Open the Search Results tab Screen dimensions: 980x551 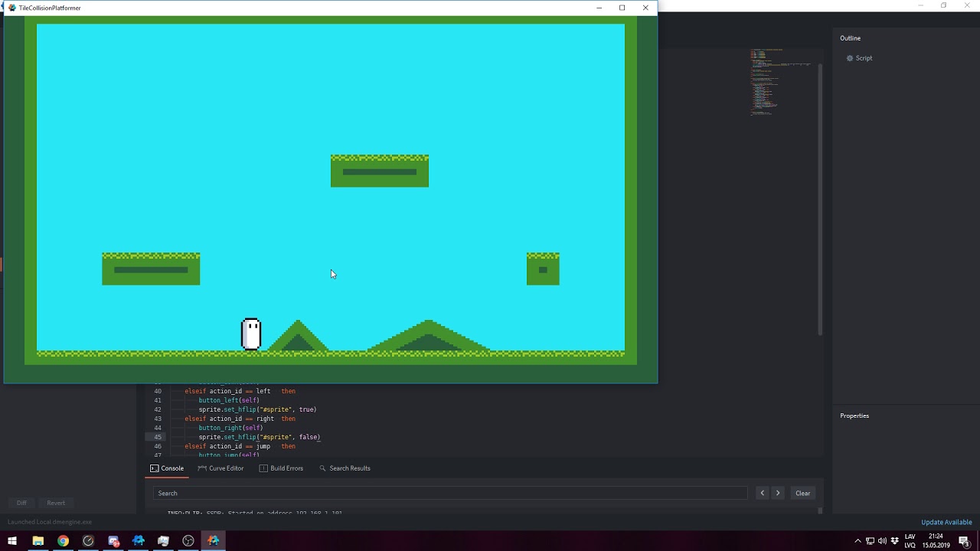(x=345, y=468)
